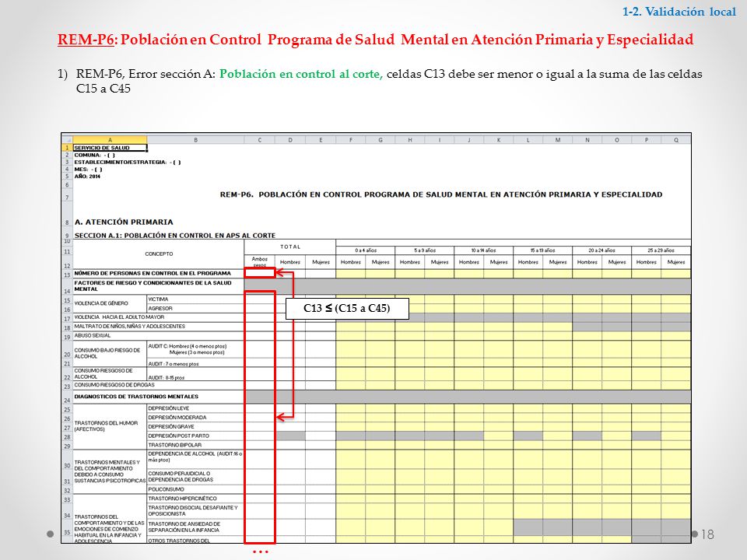Select the 'AÑO: 2014' cell
This screenshot has height=560, width=747.
coord(87,177)
